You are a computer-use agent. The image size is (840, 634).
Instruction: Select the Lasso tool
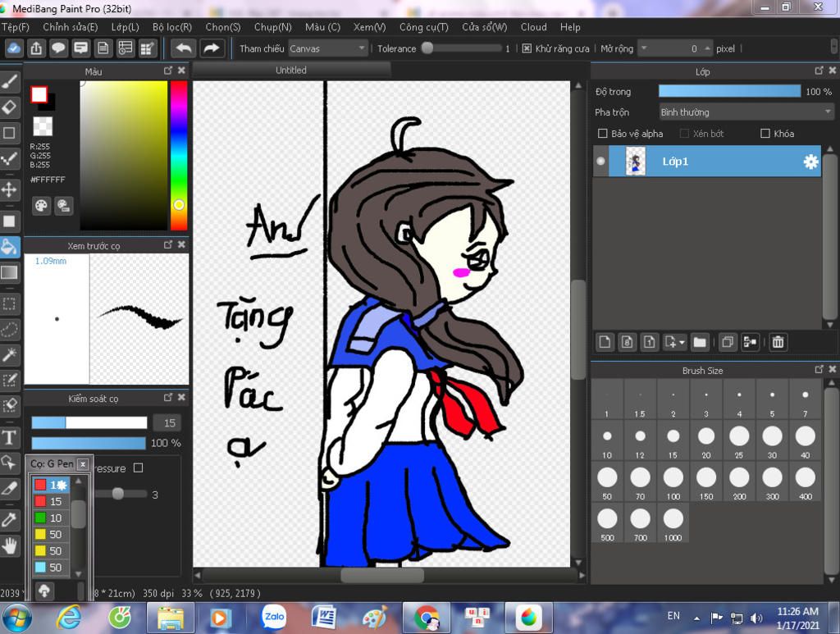click(10, 330)
